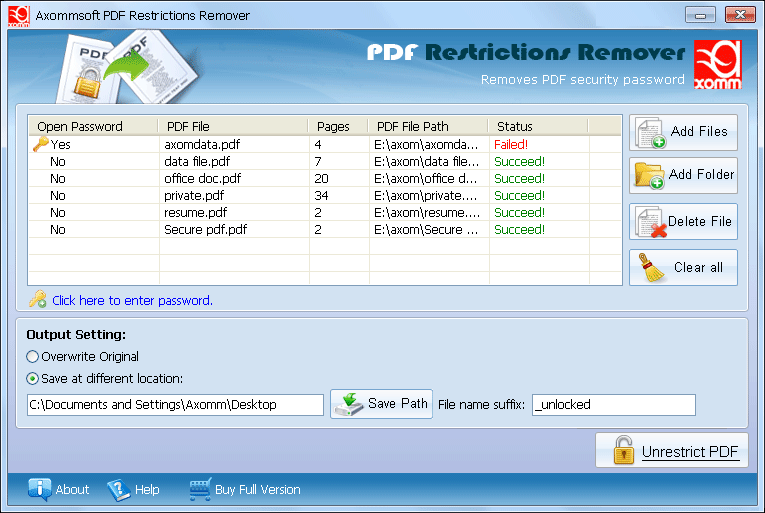Sort by the PDF File column header
The image size is (765, 513).
click(233, 126)
